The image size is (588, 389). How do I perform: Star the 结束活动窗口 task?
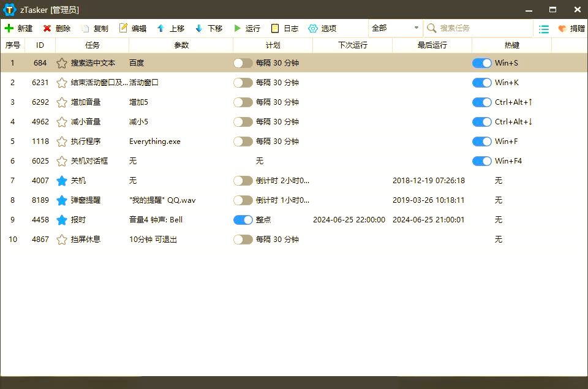[61, 83]
